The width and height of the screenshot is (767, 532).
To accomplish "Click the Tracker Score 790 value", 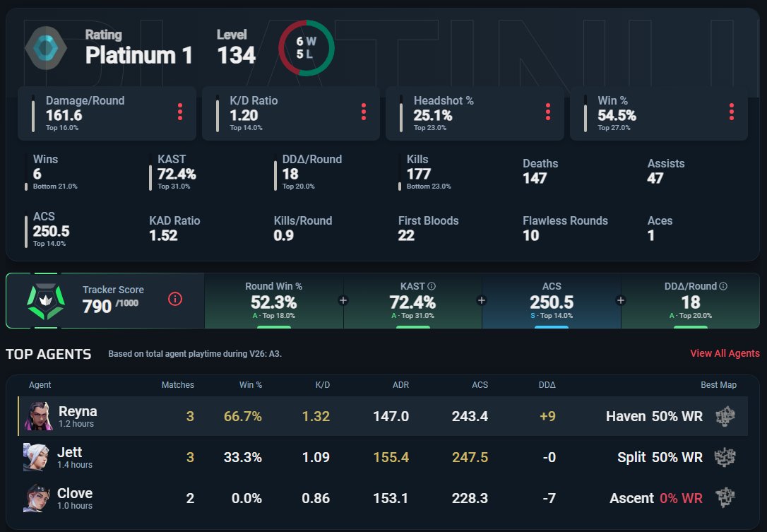I will (x=97, y=307).
